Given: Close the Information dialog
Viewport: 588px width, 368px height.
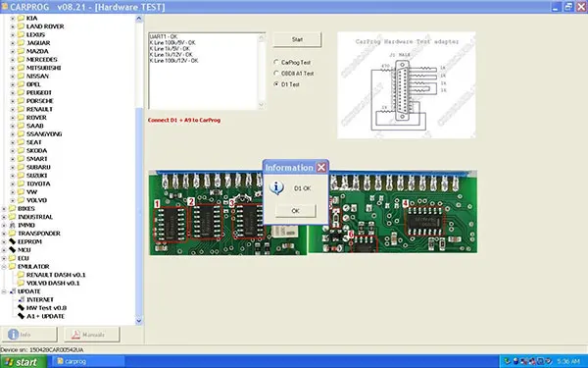Looking at the screenshot, I should tap(321, 168).
